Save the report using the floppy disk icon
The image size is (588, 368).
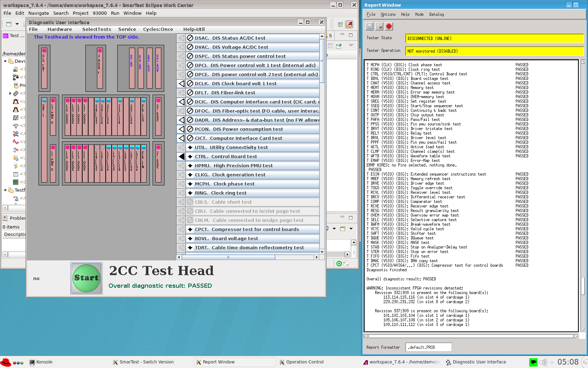(x=369, y=26)
